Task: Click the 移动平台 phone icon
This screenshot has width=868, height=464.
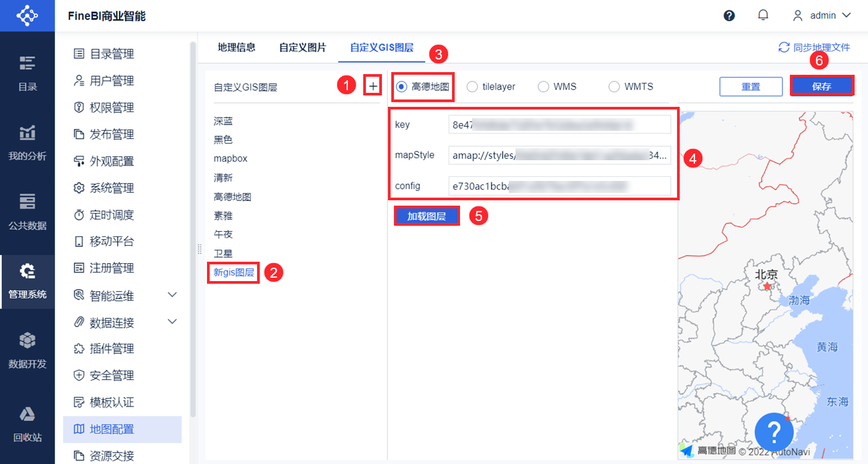Action: (x=79, y=241)
